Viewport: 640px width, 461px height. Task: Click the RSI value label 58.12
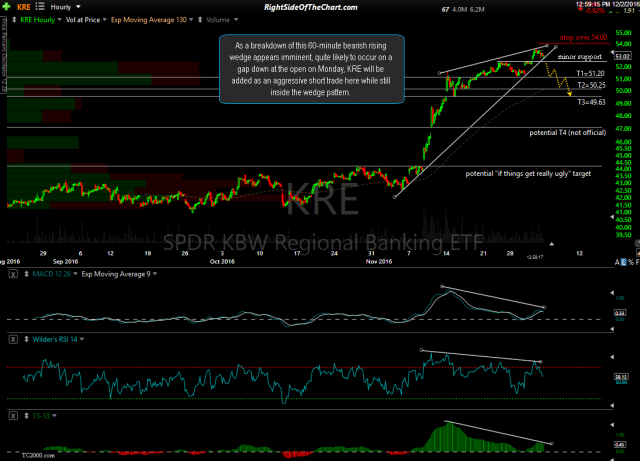pyautogui.click(x=621, y=376)
